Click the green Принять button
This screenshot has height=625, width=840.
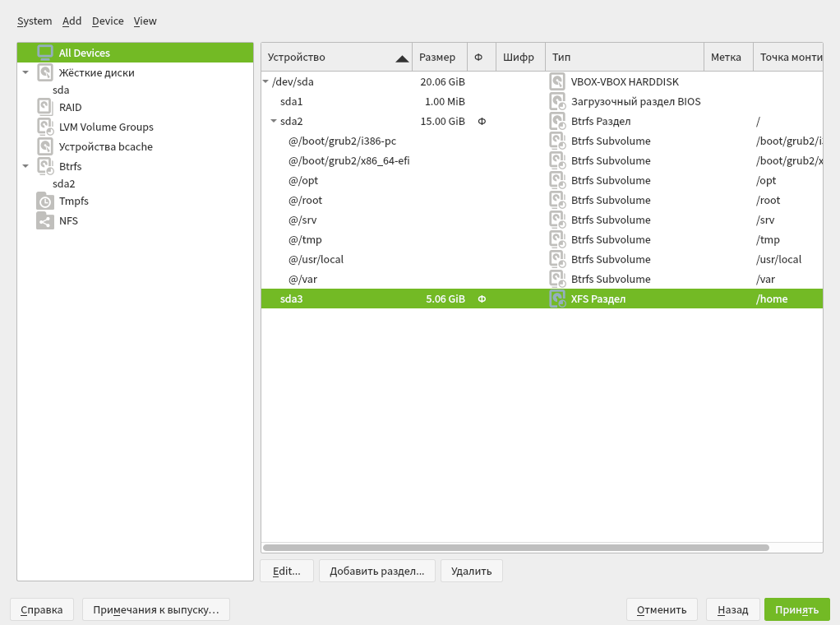tap(796, 609)
